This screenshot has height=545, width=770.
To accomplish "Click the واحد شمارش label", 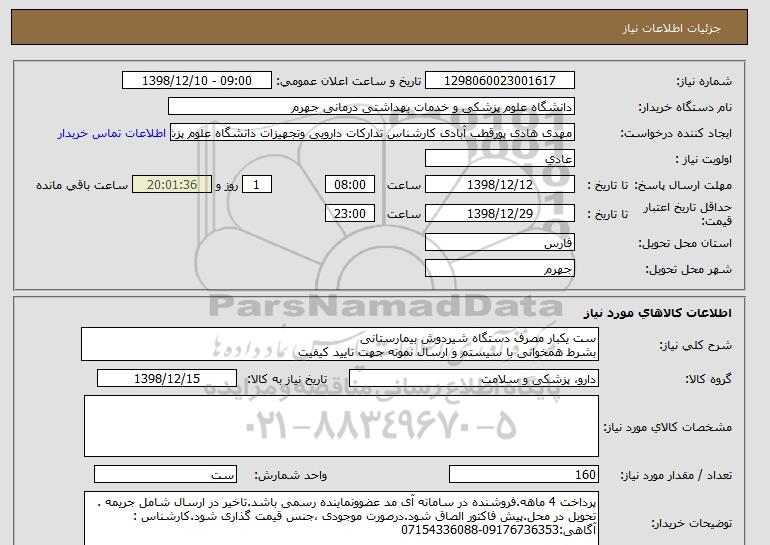I will click(x=290, y=475).
